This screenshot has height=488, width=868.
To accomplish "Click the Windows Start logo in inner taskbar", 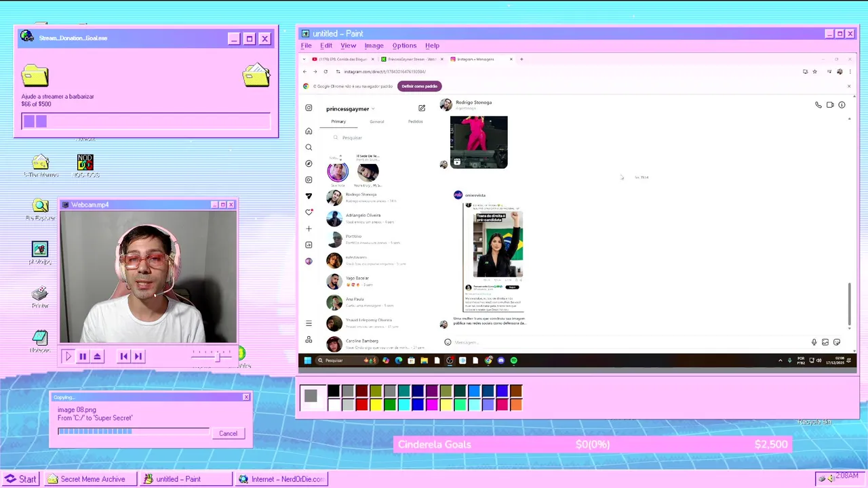I will (x=307, y=361).
